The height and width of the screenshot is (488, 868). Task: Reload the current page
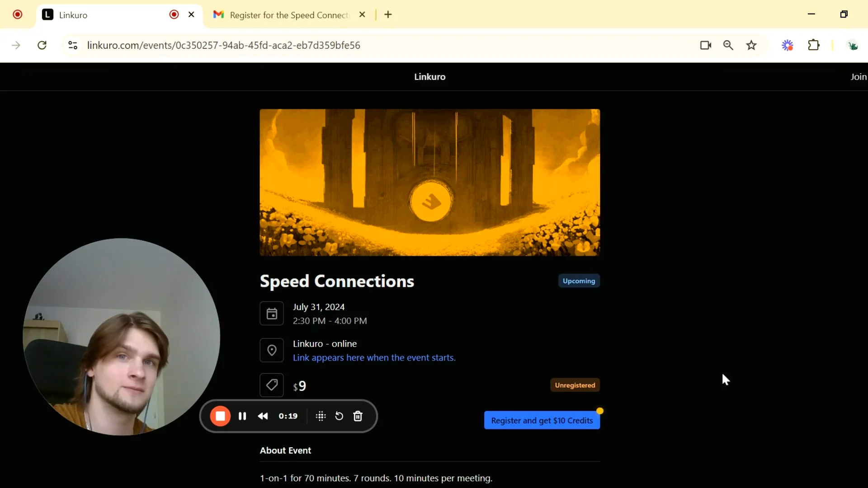(x=42, y=45)
